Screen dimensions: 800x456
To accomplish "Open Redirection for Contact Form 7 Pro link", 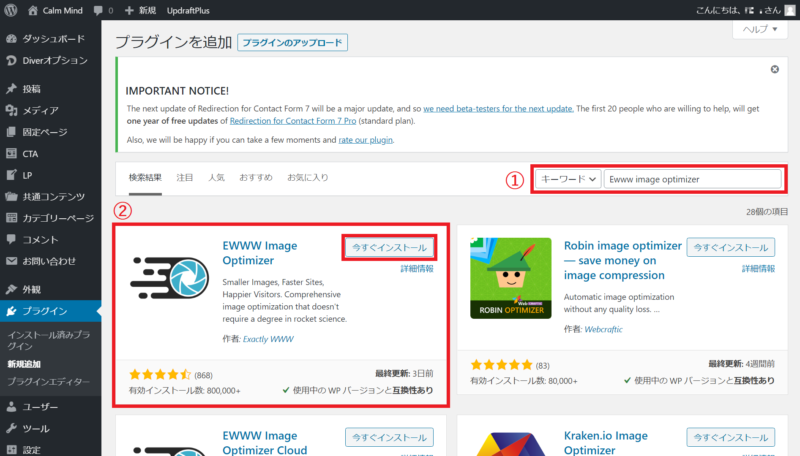I will click(293, 121).
